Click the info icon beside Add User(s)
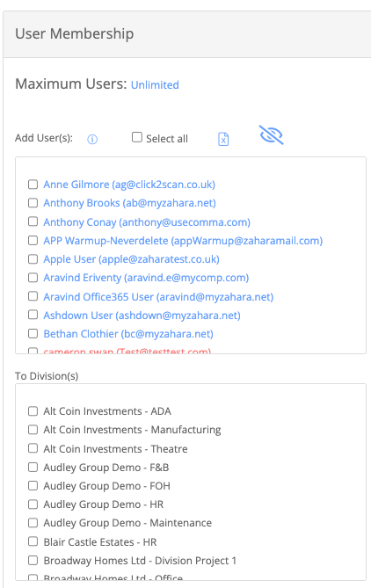371x588 pixels. (92, 140)
